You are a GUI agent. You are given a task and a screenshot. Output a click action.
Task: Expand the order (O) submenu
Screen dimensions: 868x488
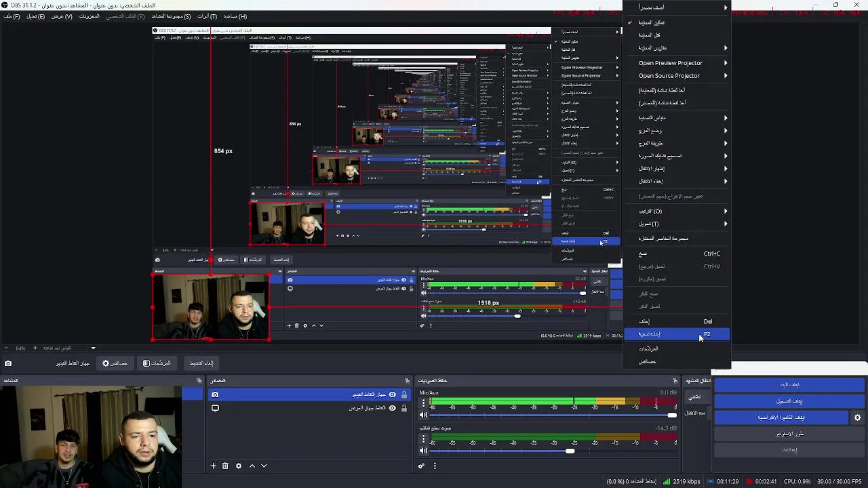pyautogui.click(x=677, y=211)
